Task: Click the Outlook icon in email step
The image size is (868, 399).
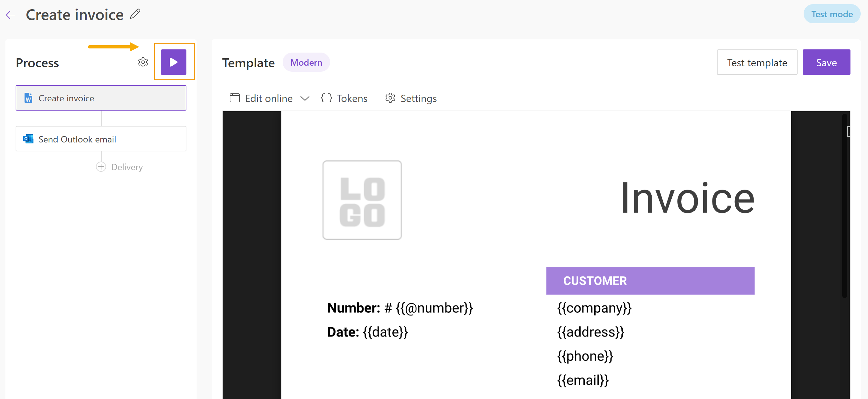Action: (x=28, y=139)
